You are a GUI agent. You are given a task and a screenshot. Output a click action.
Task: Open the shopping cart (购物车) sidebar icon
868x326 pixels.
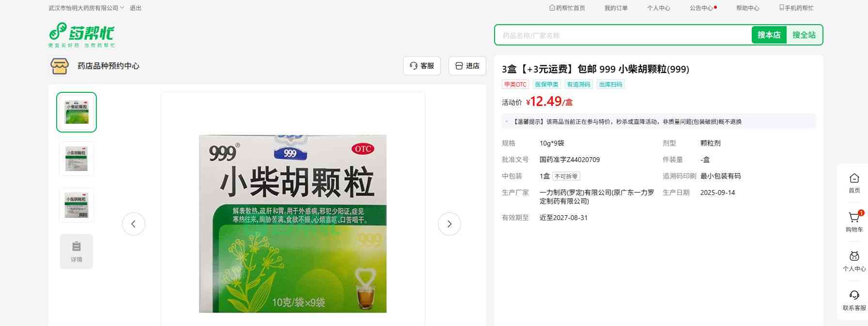(x=854, y=218)
